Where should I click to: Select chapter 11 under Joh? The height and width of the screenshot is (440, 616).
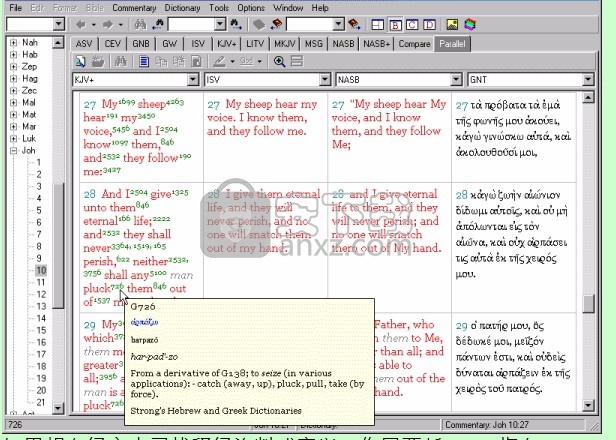(41, 282)
